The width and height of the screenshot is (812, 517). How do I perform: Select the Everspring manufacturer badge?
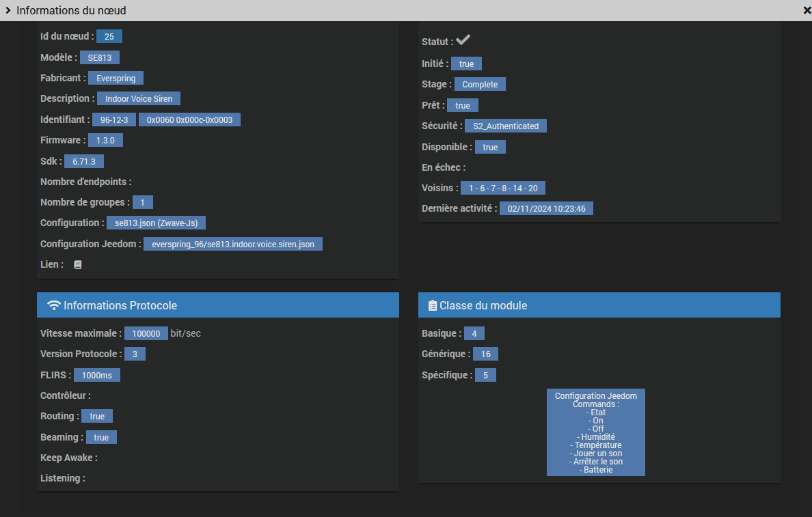click(x=116, y=78)
